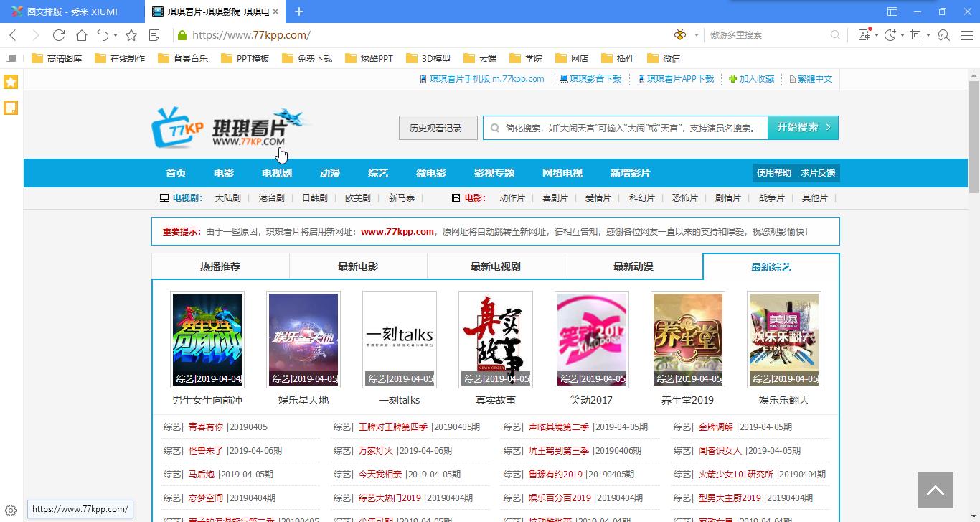The width and height of the screenshot is (980, 522).
Task: Switch to the 最新电影 tab
Action: tap(357, 266)
